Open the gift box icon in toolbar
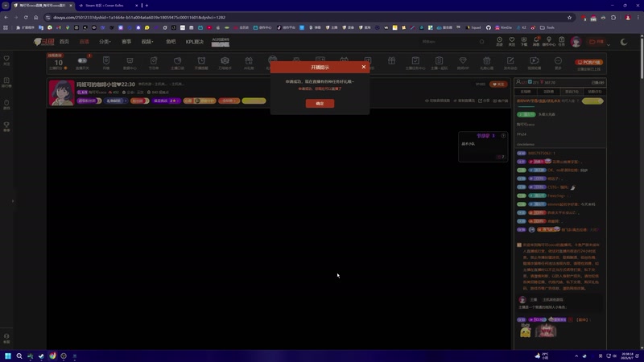This screenshot has height=362, width=644. [x=391, y=61]
